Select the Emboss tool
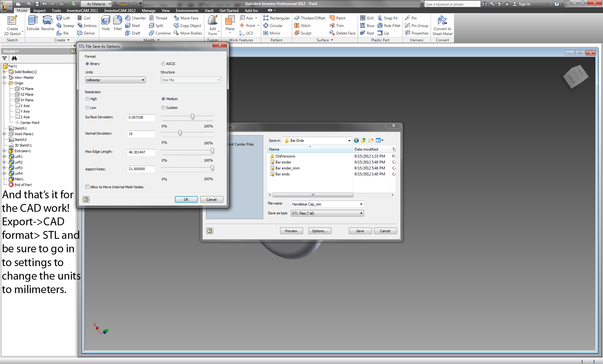Viewport: 603px width, 364px height. (87, 26)
